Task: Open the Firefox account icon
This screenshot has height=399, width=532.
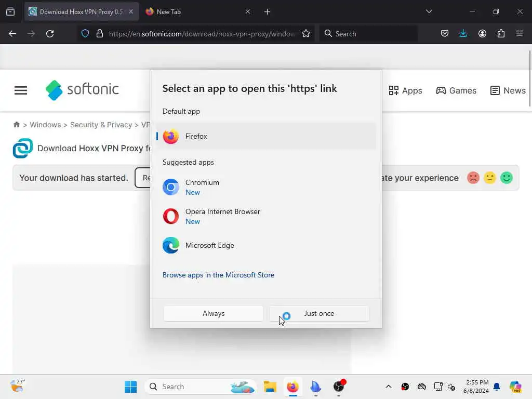Action: pyautogui.click(x=482, y=34)
